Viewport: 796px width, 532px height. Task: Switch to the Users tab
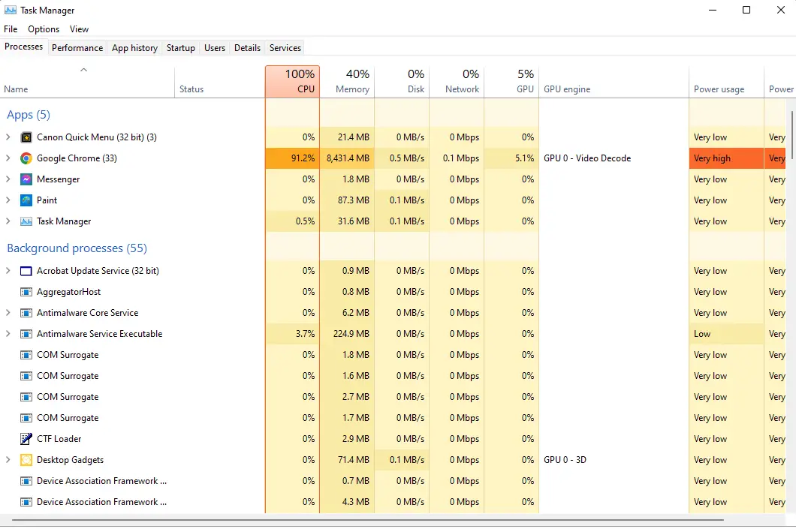tap(215, 48)
